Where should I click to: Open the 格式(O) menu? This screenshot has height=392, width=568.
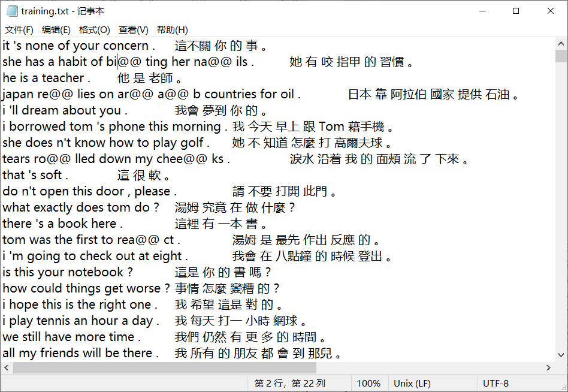(x=95, y=30)
